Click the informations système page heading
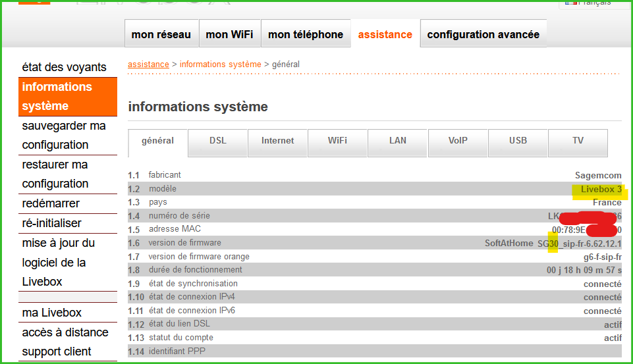The image size is (633, 364). [198, 107]
